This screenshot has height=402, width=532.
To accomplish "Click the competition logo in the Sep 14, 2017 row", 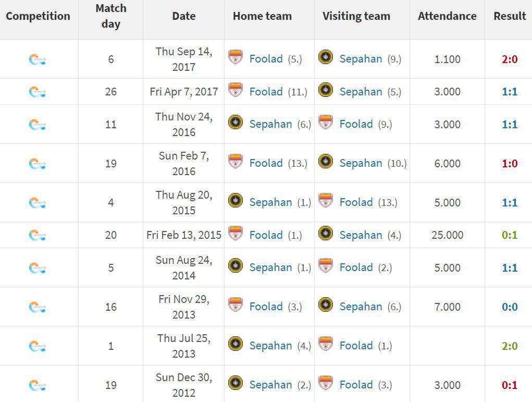I will [38, 60].
